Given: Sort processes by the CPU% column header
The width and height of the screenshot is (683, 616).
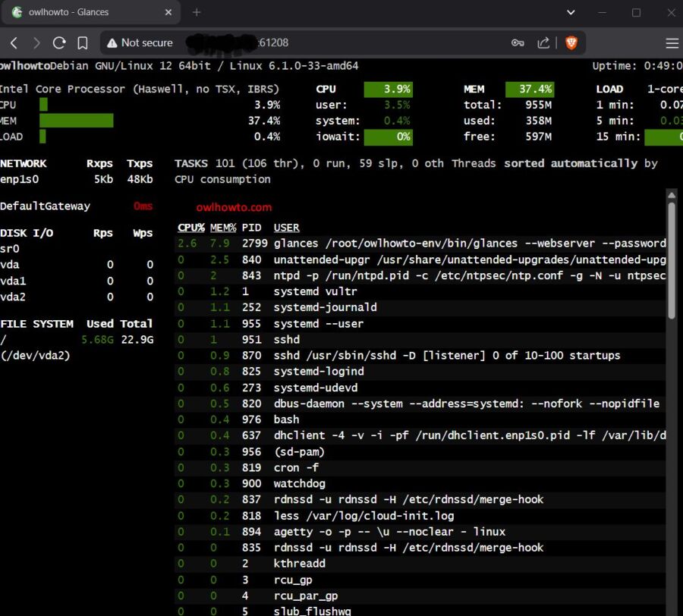Looking at the screenshot, I should click(190, 228).
